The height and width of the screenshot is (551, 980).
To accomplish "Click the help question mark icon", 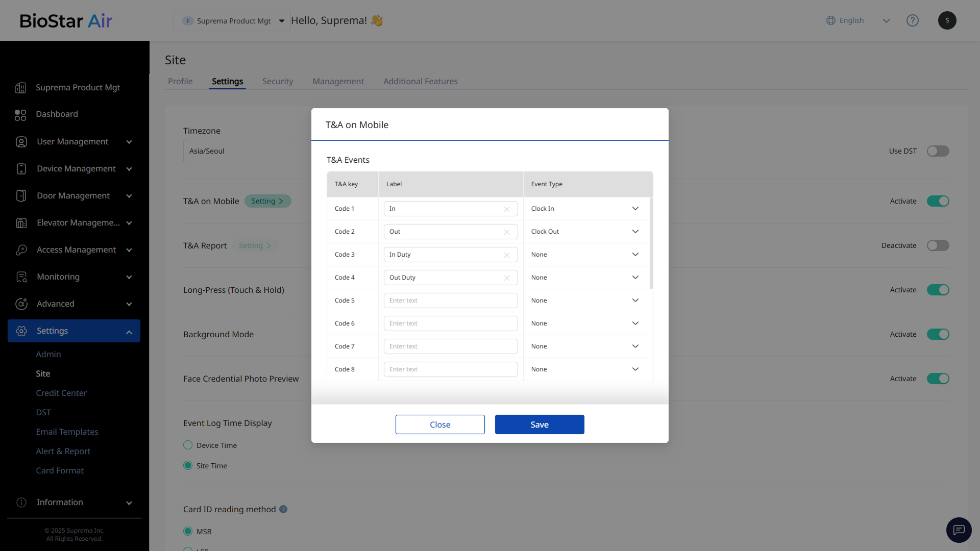I will [912, 20].
